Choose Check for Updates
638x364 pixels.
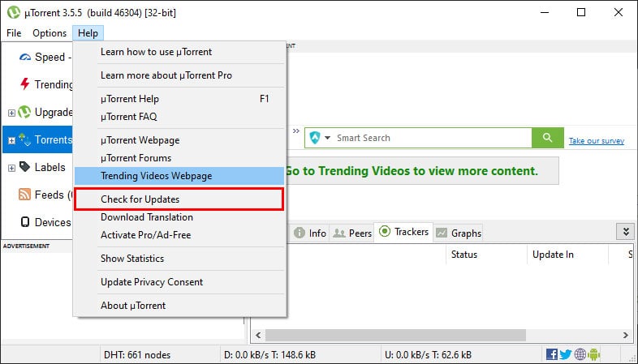[x=179, y=199]
